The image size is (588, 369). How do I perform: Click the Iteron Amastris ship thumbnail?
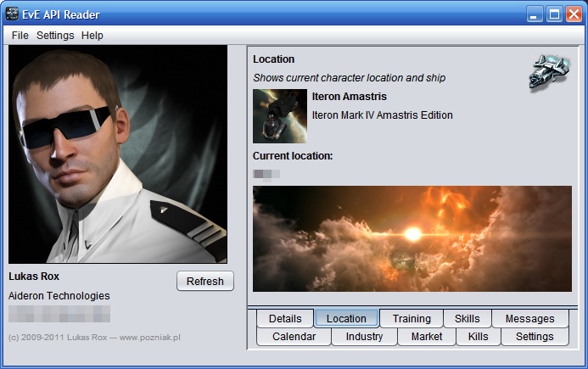280,116
